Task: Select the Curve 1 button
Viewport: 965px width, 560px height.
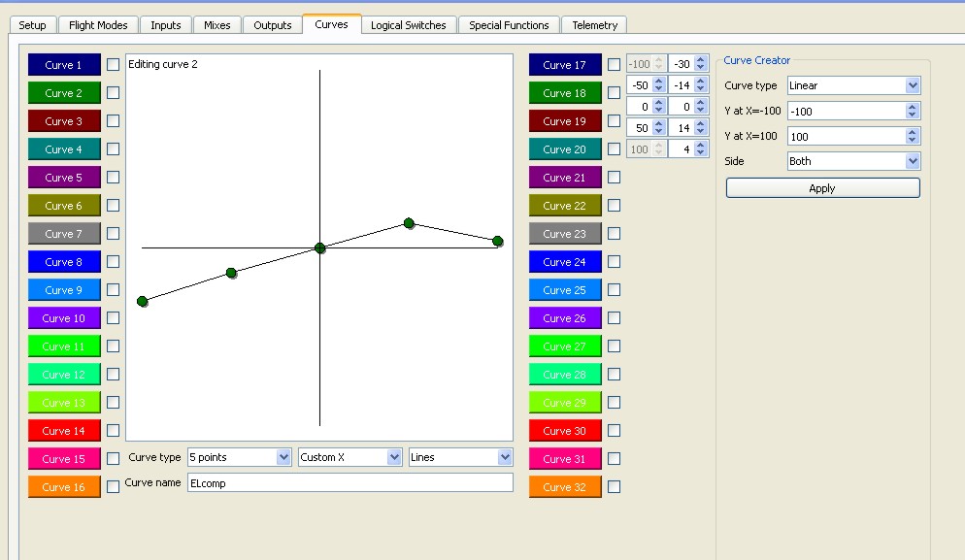Action: tap(64, 65)
